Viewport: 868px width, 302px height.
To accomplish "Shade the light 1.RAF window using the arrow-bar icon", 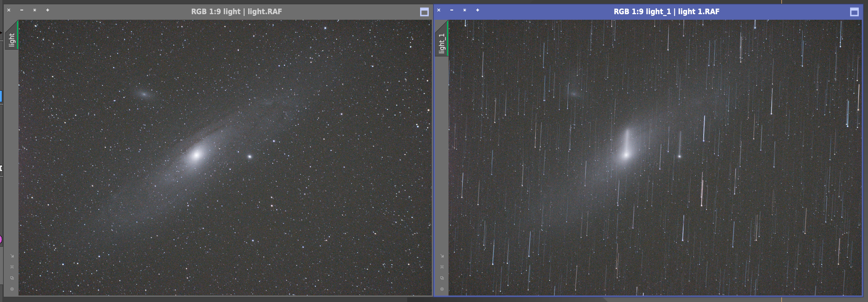I will coord(464,10).
